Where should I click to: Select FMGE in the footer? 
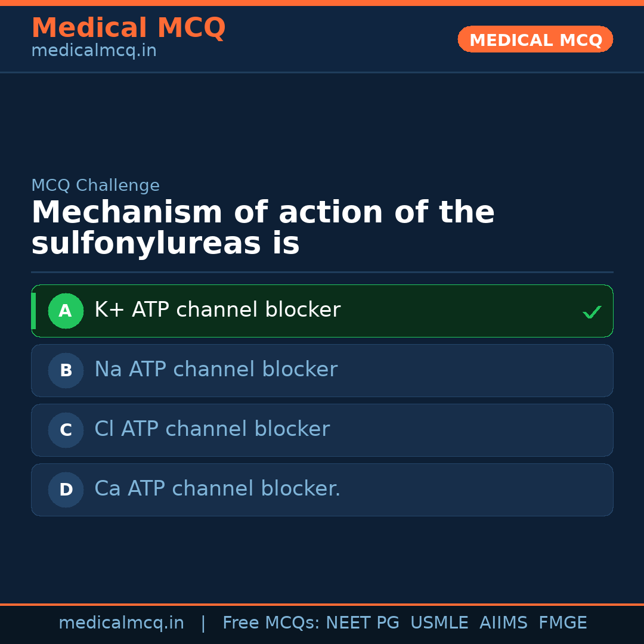click(x=562, y=623)
